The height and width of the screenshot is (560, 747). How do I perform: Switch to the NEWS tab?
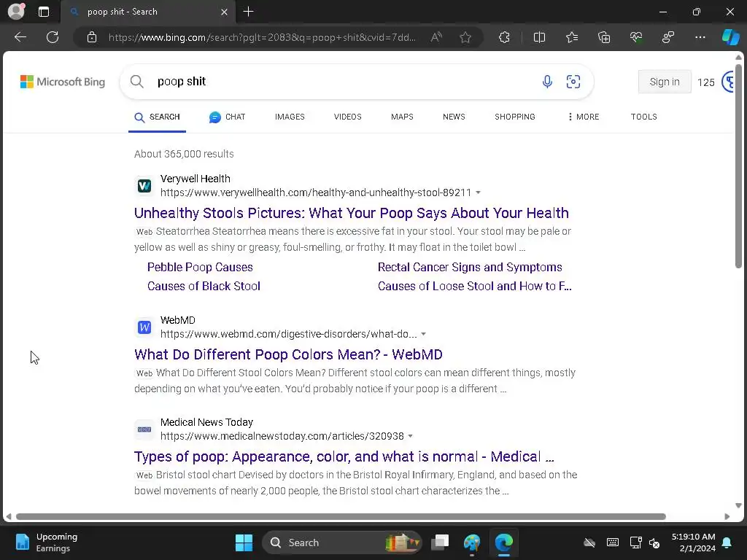point(454,117)
